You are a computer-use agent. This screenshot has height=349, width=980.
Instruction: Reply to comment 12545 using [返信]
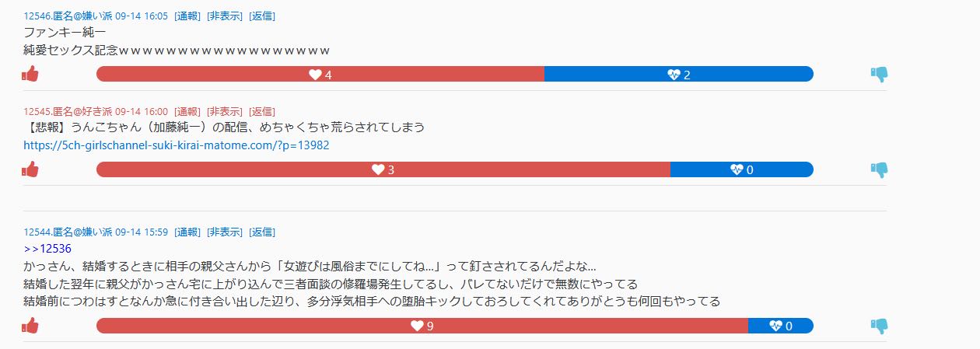tap(262, 111)
